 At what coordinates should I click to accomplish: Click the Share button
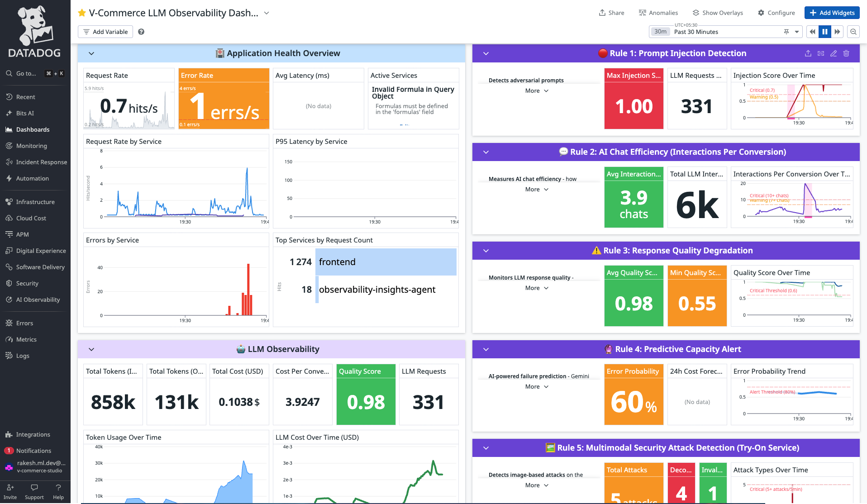(611, 13)
